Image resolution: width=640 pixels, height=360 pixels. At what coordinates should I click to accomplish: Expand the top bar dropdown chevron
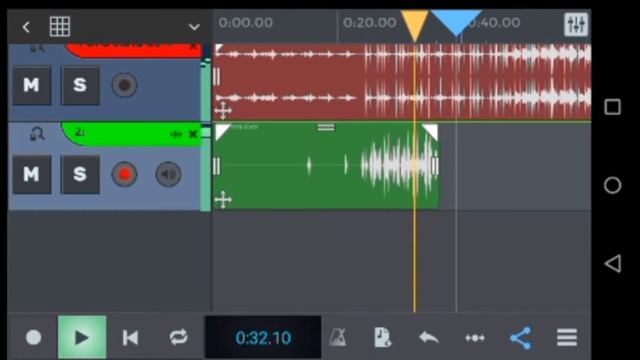click(194, 27)
